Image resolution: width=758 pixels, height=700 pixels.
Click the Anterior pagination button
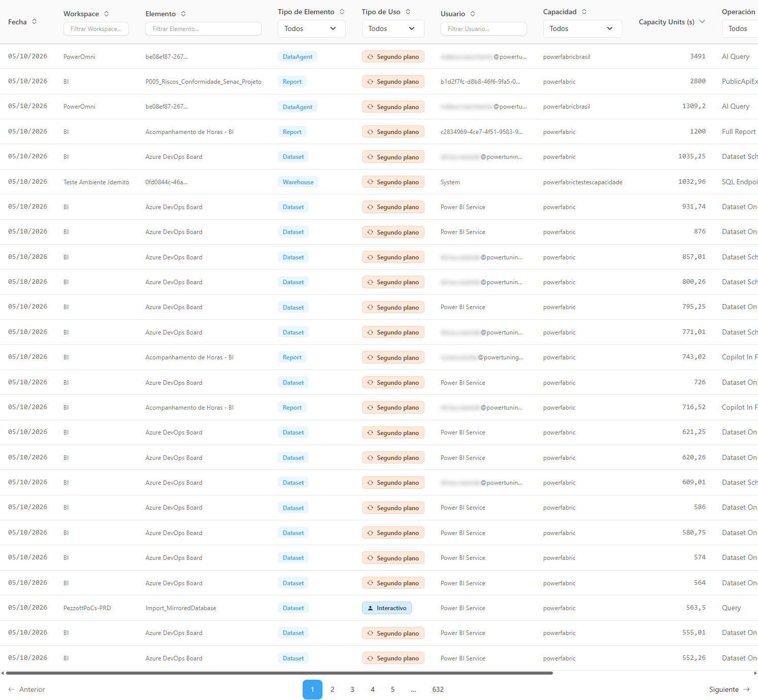click(x=27, y=689)
